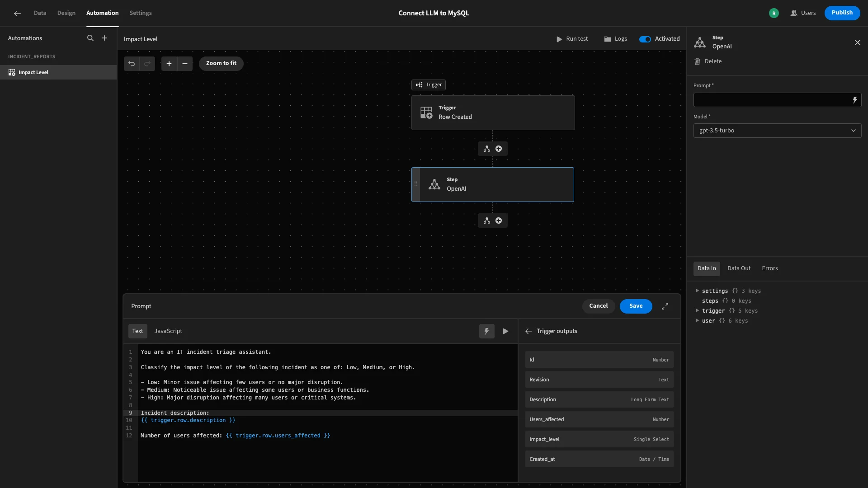The height and width of the screenshot is (488, 868).
Task: Click the Trigger label tag above block
Action: (x=429, y=85)
